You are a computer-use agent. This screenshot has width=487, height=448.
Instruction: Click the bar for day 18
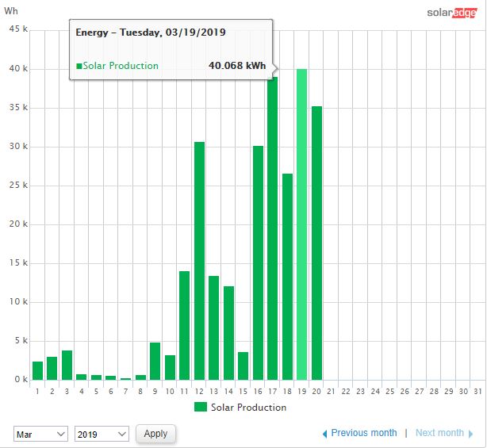287,277
